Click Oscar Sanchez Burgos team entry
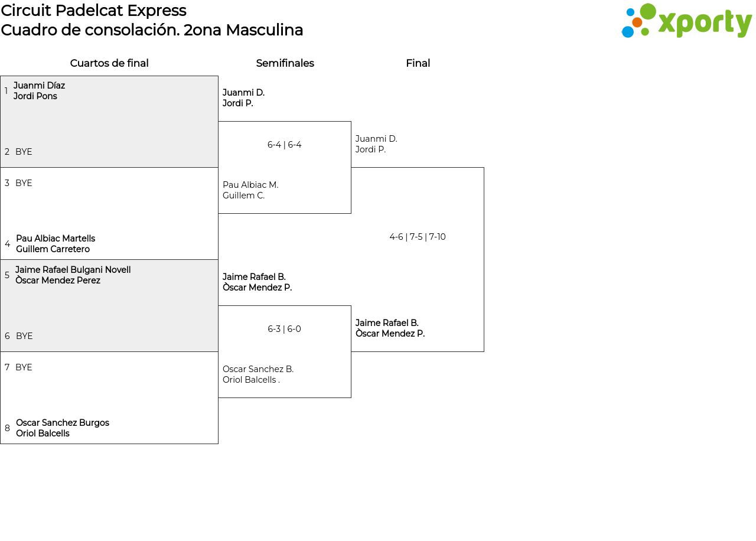Image resolution: width=756 pixels, height=541 pixels. pos(63,428)
